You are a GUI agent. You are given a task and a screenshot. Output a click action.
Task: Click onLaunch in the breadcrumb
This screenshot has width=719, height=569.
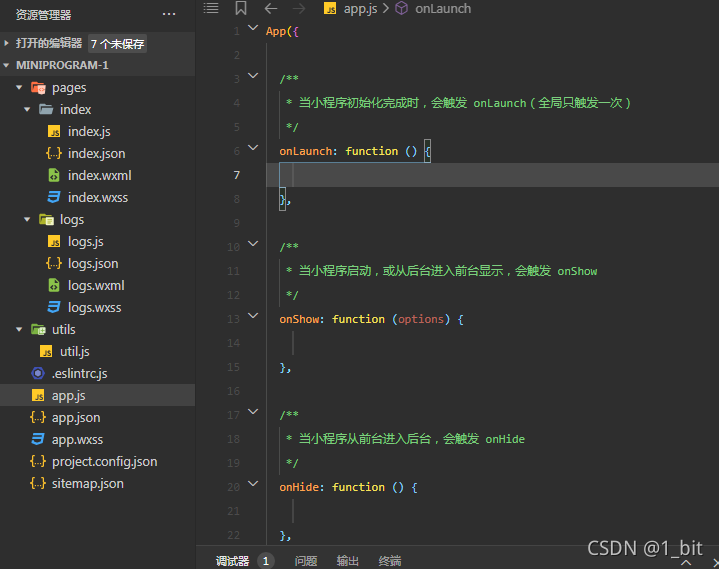click(x=443, y=9)
